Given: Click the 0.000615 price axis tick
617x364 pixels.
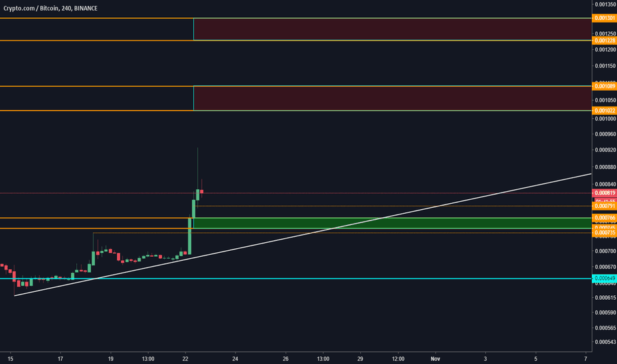Looking at the screenshot, I should pos(605,298).
